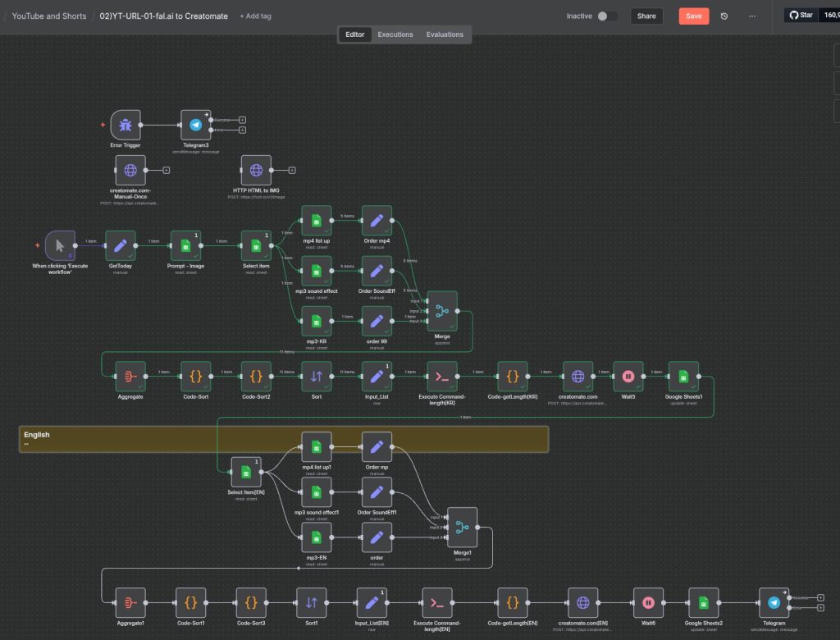Toggle the workflow Inactive switch
The image size is (840, 640).
[x=607, y=16]
